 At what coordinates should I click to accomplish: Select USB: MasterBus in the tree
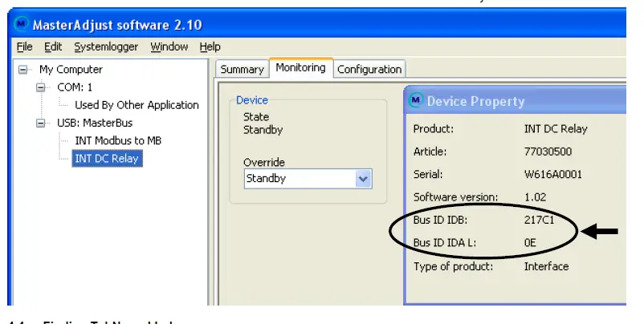pos(95,123)
